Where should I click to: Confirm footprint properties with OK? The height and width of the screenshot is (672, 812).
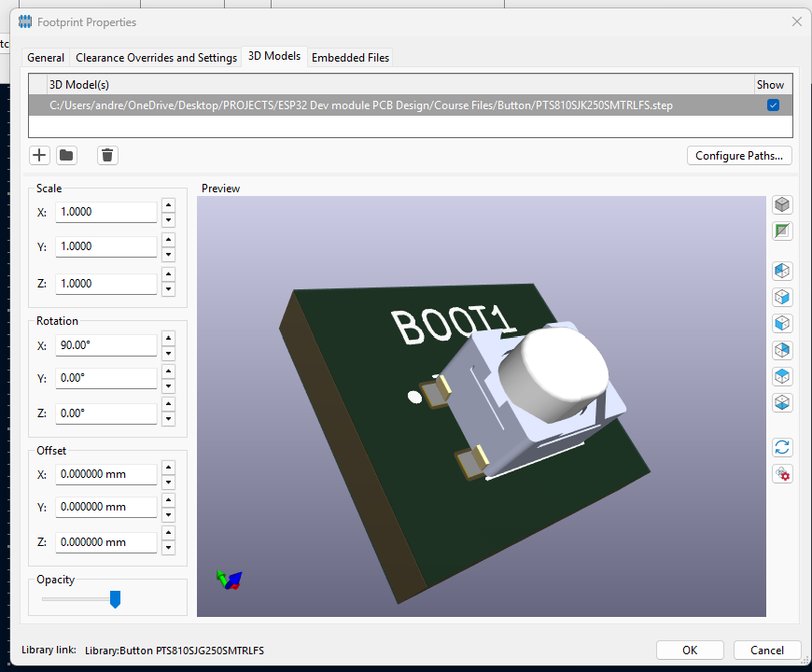(690, 650)
